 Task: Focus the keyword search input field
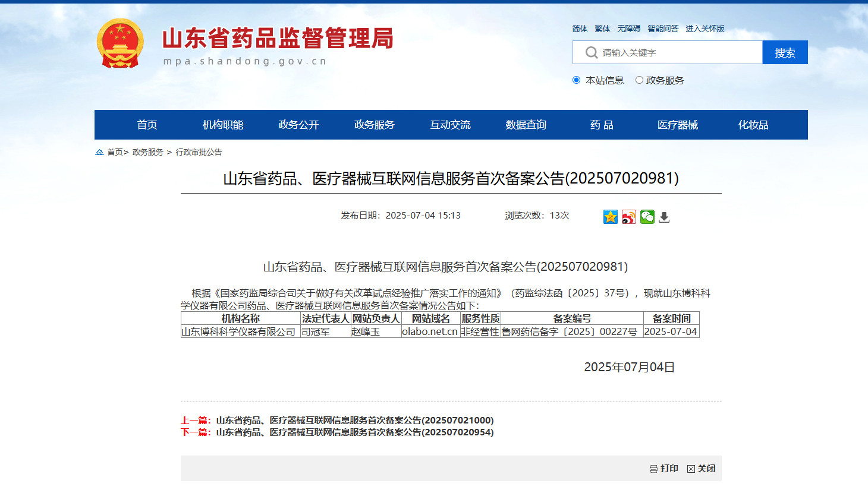[678, 53]
